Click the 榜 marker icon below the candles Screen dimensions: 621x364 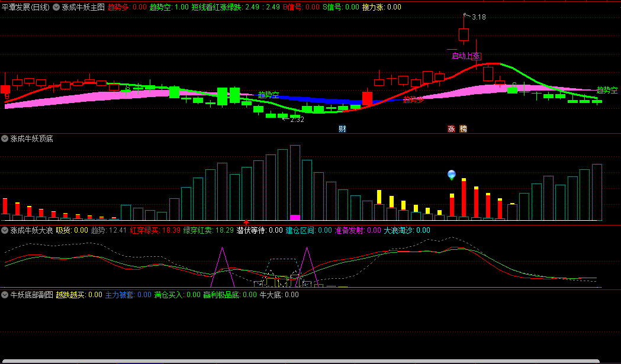point(463,128)
